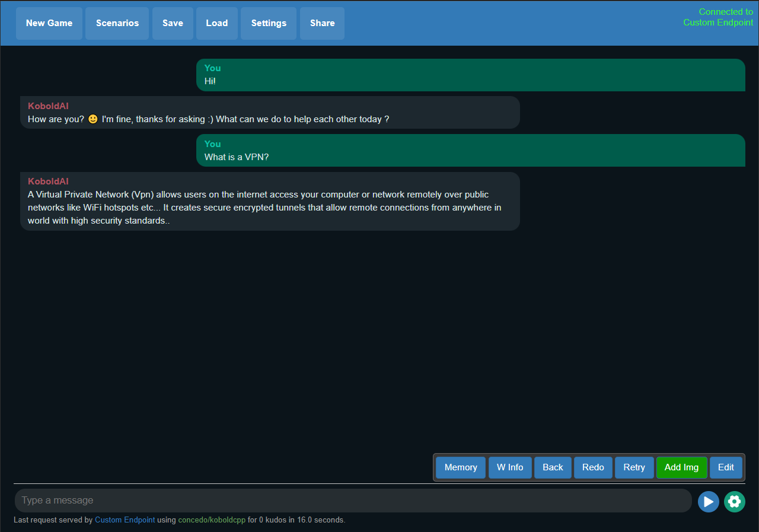Open the concedo/koboldcpp link
This screenshot has width=759, height=532.
[x=212, y=520]
